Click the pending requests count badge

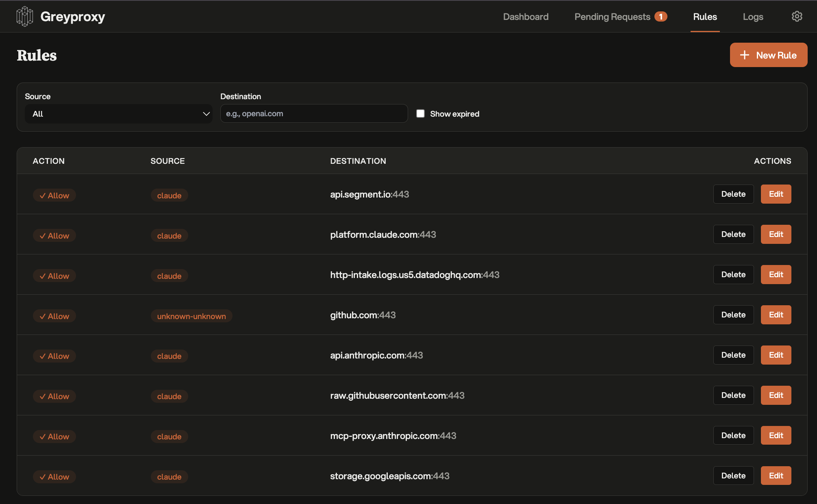661,17
